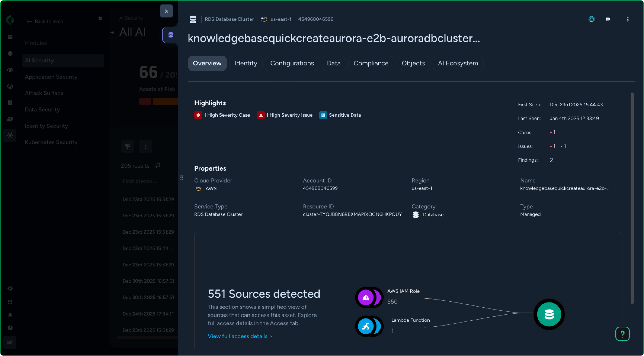Viewport: 644px width, 356px height.
Task: Switch to the AI Ecosystem tab
Action: point(458,63)
